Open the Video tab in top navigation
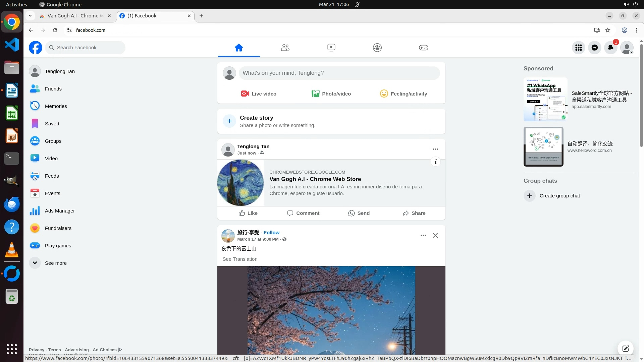Image resolution: width=644 pixels, height=362 pixels. 331,48
